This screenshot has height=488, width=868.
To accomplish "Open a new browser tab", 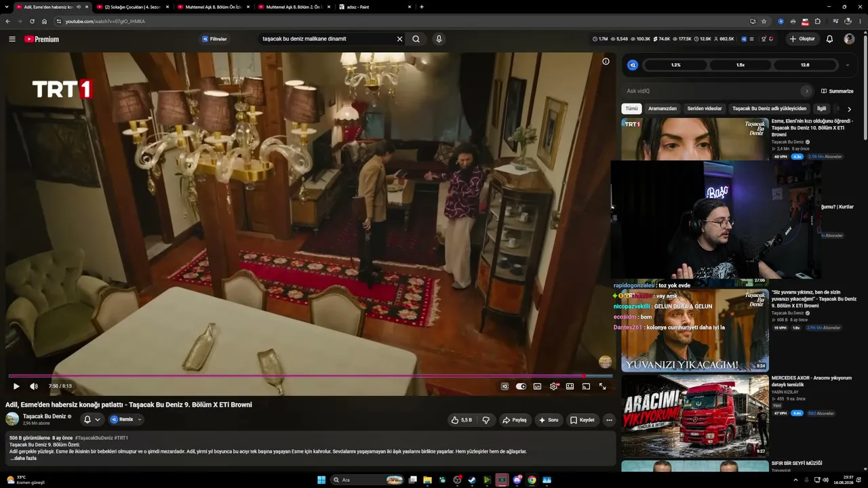I will point(422,7).
